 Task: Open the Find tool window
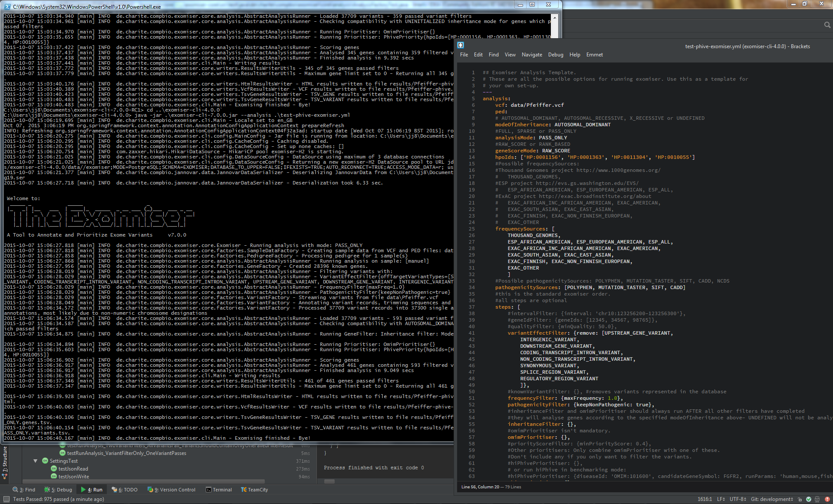point(24,490)
